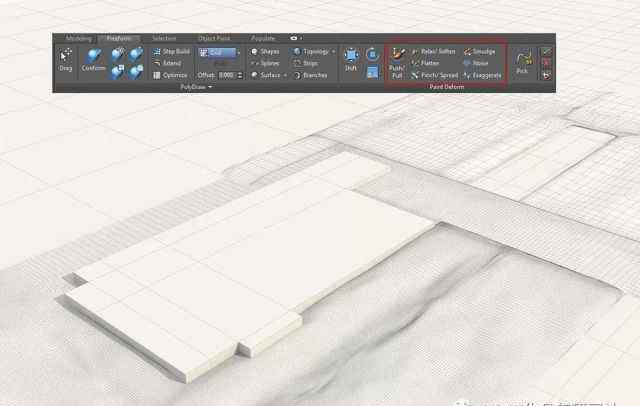Click the Revert icon below Cancel
The height and width of the screenshot is (406, 640).
(x=546, y=75)
